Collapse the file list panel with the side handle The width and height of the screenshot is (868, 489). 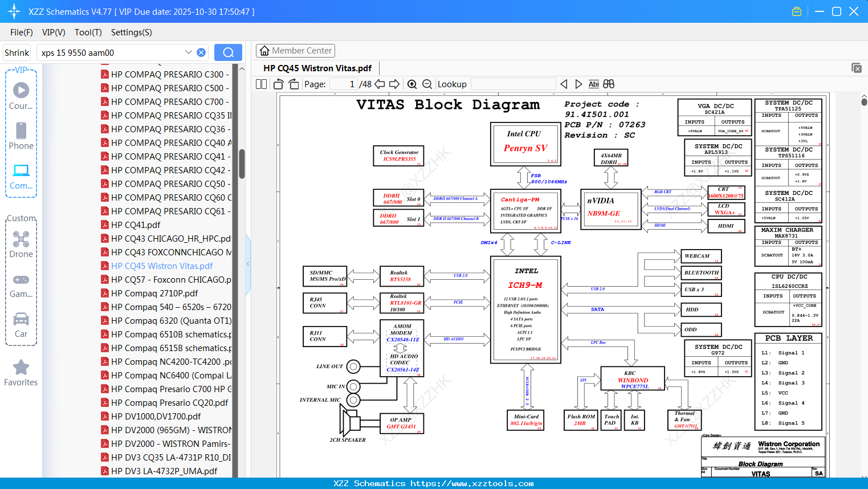248,263
